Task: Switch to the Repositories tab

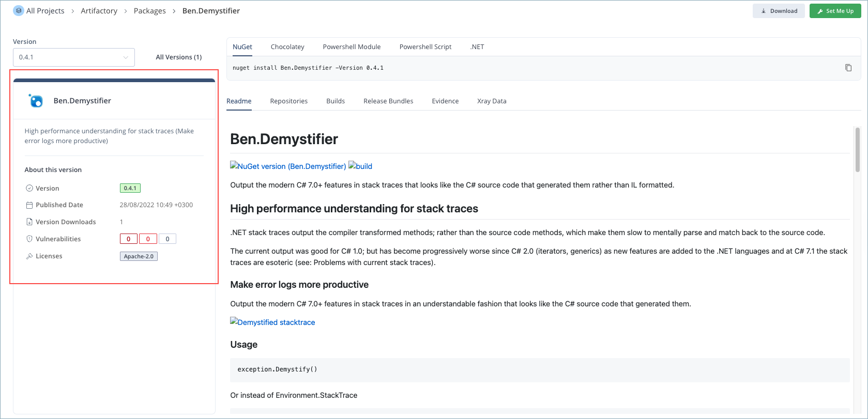Action: pyautogui.click(x=289, y=101)
